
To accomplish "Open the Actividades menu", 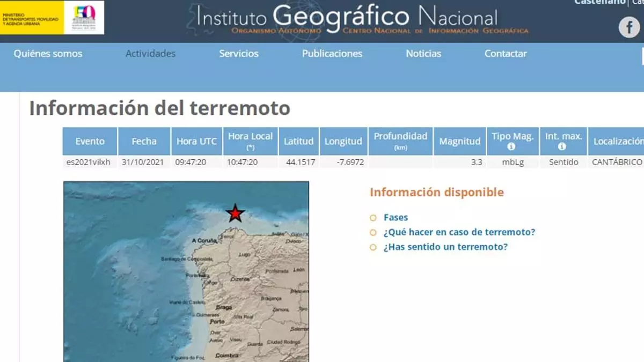I will [x=150, y=54].
